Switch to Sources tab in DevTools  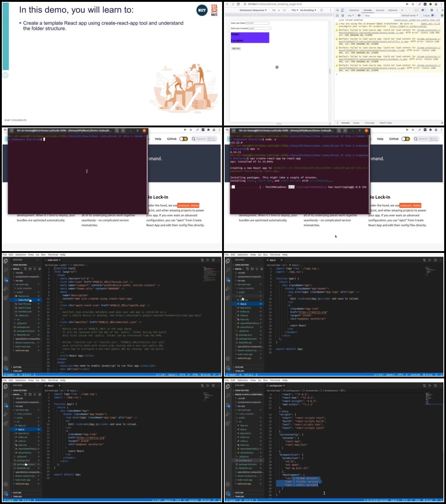[380, 10]
